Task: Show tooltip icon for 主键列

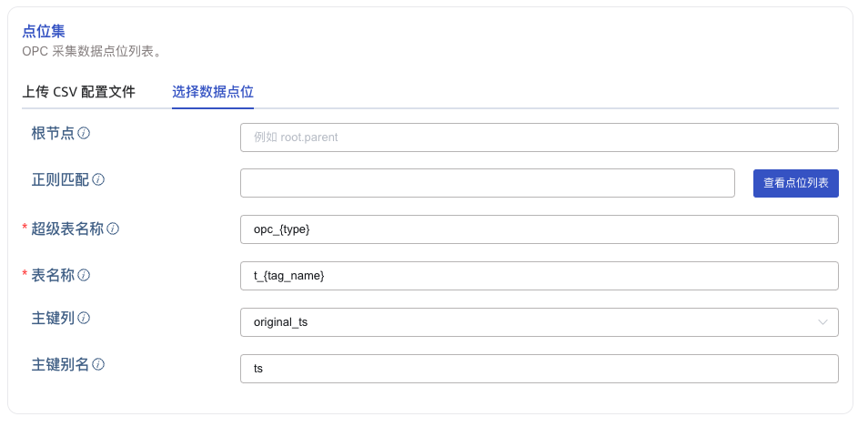Action: (84, 318)
